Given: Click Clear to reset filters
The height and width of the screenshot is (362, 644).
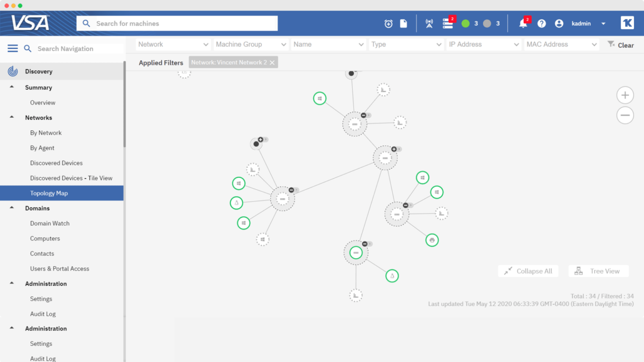Looking at the screenshot, I should [x=626, y=45].
